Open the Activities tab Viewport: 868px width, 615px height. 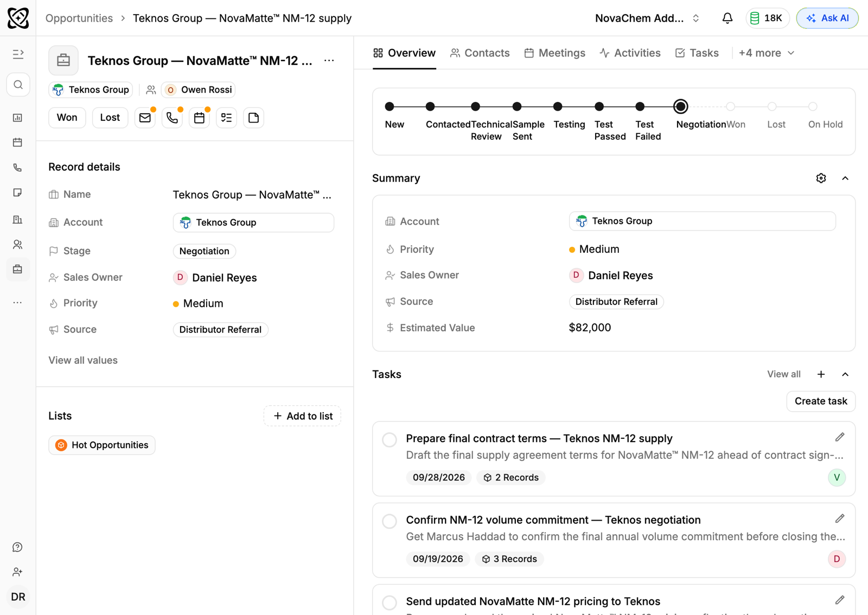coord(630,53)
